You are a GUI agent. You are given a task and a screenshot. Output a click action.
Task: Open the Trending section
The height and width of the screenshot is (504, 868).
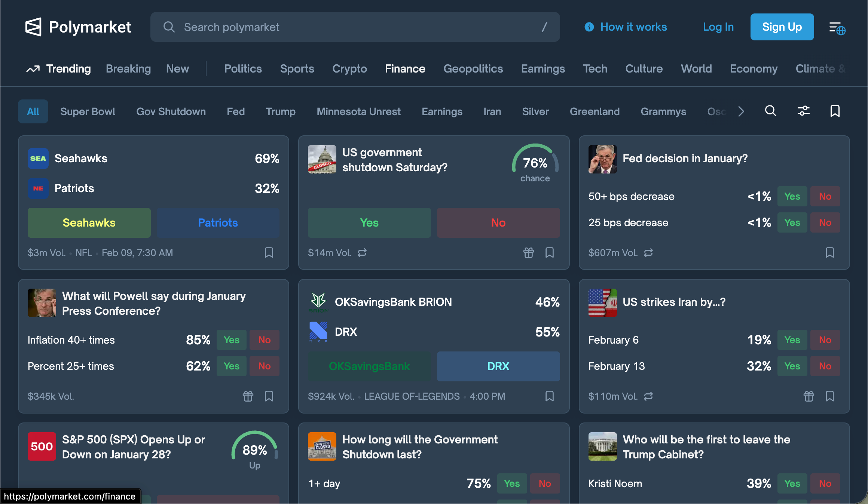(x=59, y=69)
